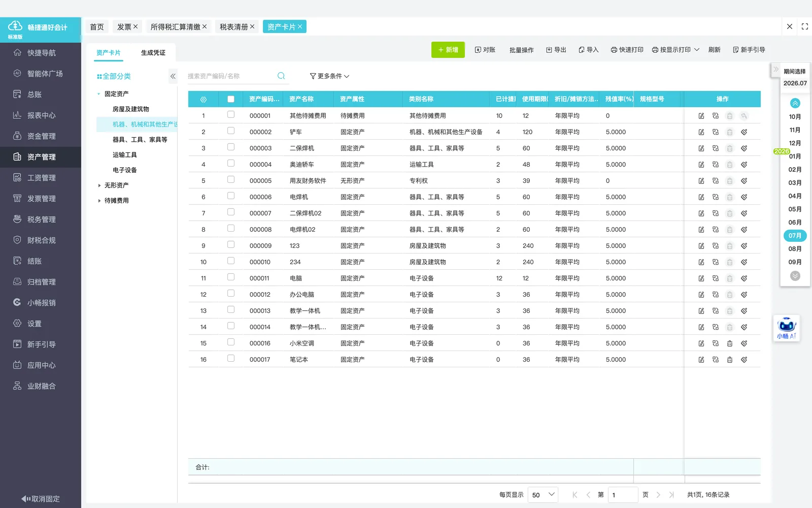Screen dimensions: 812x508
Task: Tick the checkbox for asset 000010
Action: click(x=231, y=261)
